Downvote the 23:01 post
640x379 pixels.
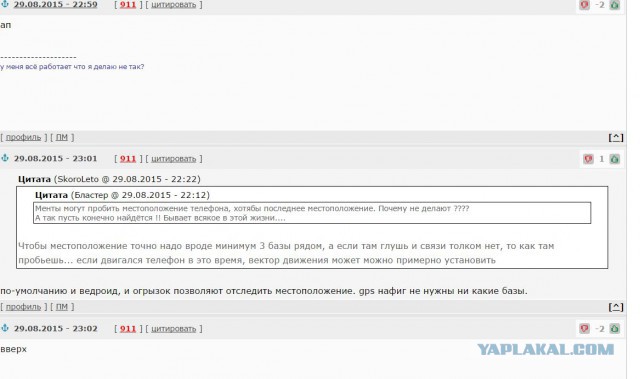click(x=588, y=159)
